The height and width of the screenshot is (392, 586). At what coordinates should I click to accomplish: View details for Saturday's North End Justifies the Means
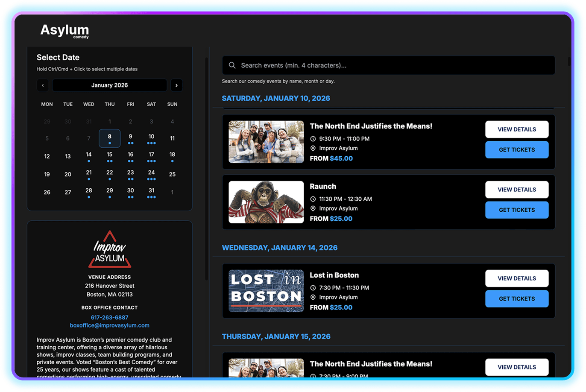517,129
